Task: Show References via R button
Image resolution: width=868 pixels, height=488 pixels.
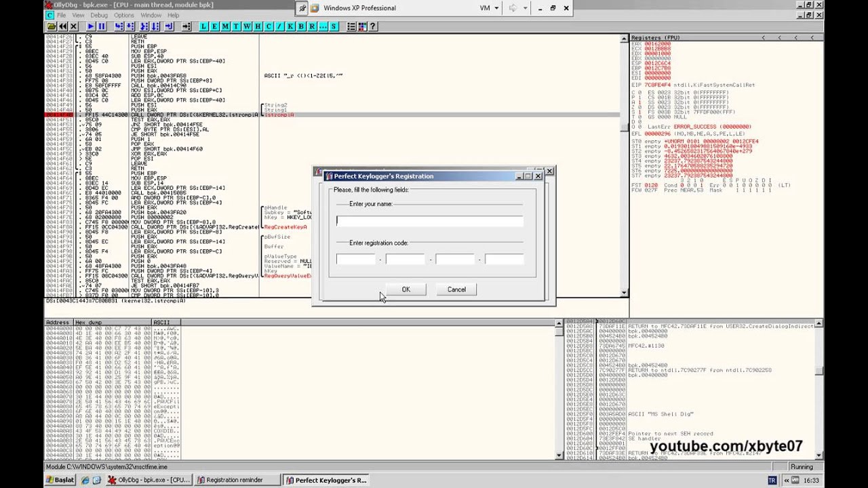Action: click(312, 26)
